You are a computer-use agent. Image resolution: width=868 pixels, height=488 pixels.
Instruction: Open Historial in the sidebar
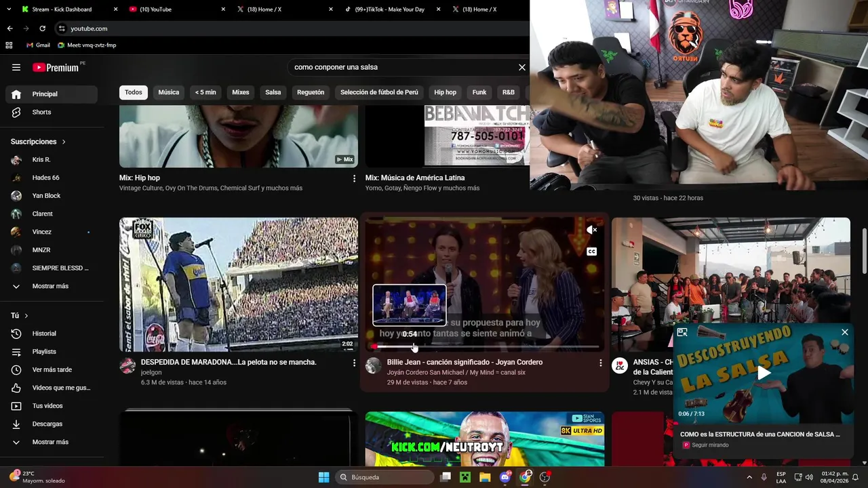tap(52, 333)
